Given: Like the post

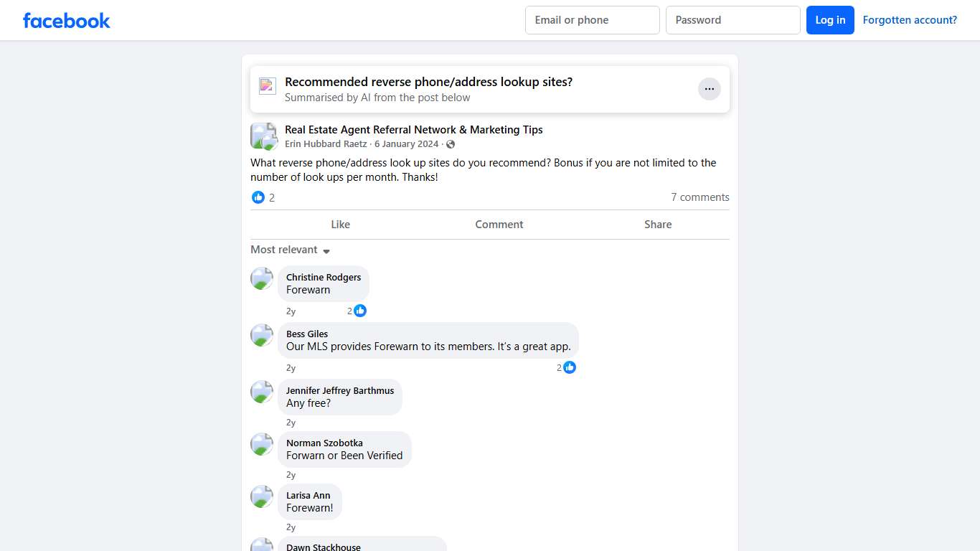Looking at the screenshot, I should pos(340,224).
